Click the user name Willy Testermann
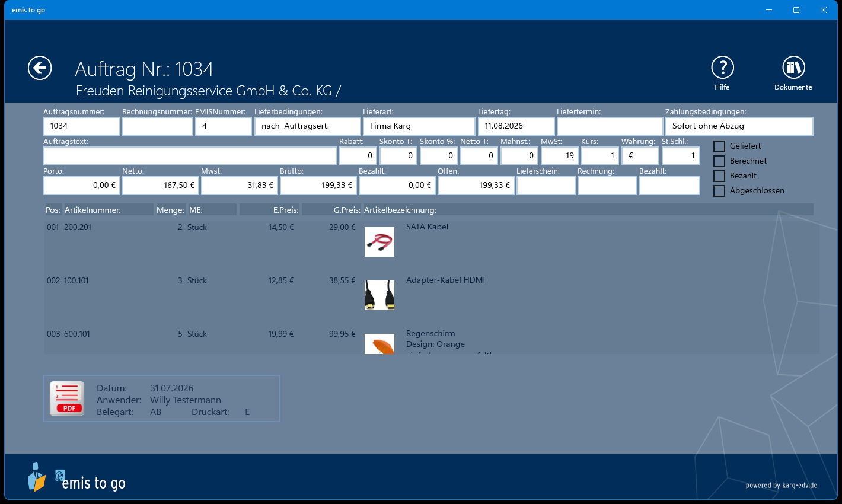 coord(186,400)
